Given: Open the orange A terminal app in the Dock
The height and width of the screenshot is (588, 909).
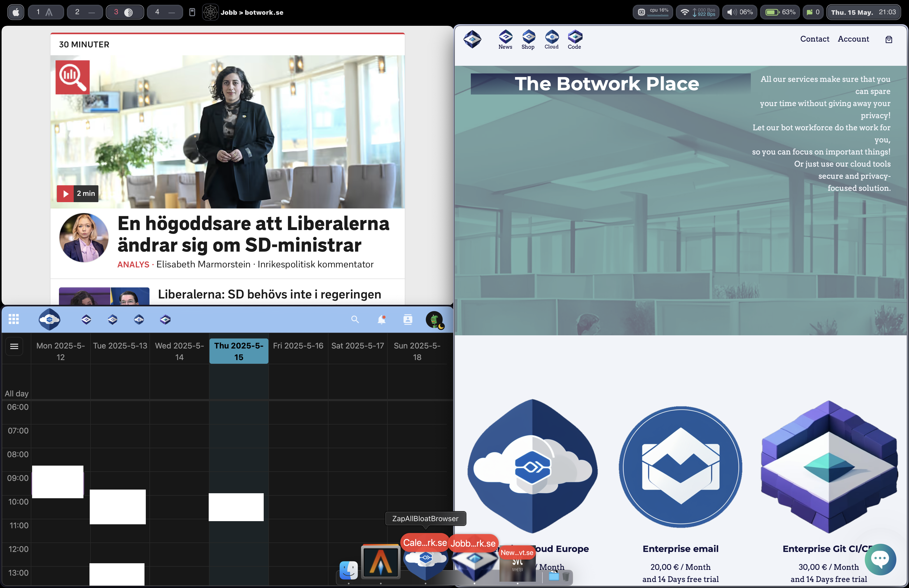Looking at the screenshot, I should point(381,561).
